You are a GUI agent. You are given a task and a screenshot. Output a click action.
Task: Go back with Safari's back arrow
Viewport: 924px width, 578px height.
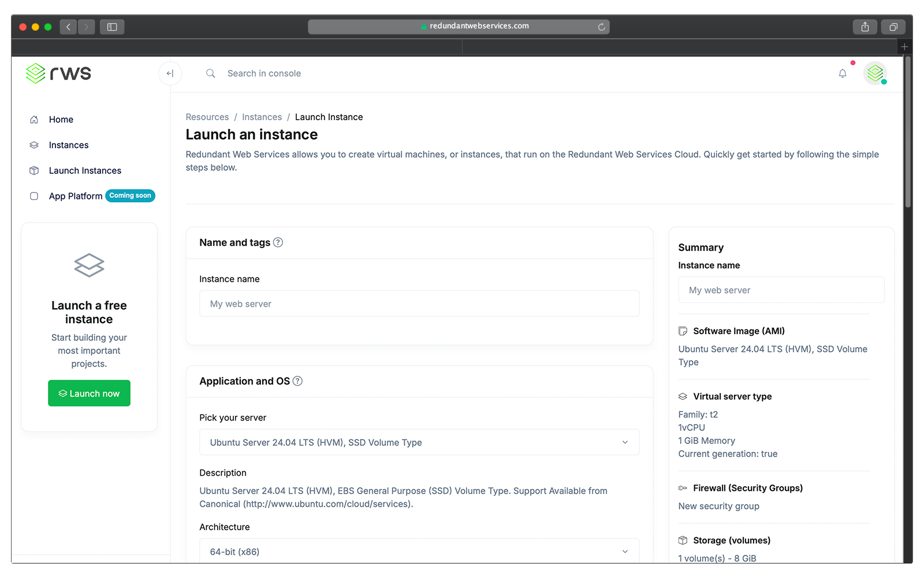tap(68, 27)
